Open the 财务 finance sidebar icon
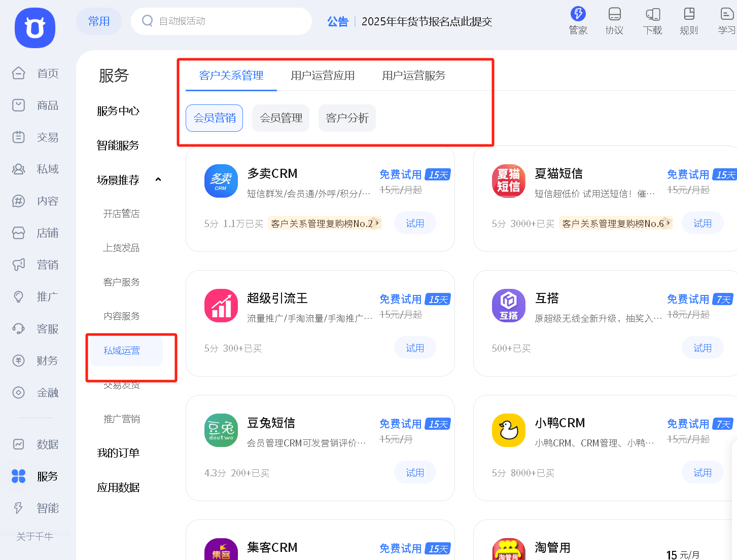 19,361
